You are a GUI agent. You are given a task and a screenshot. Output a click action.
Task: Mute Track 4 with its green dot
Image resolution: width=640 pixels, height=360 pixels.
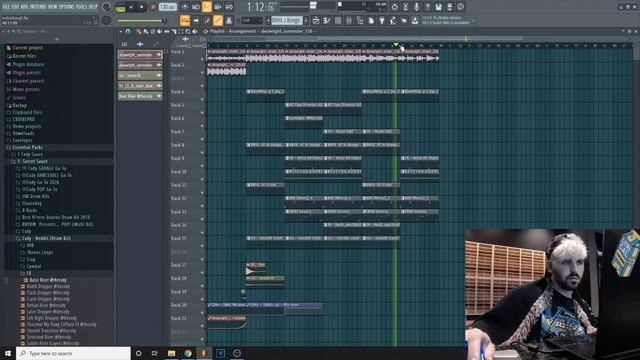tap(202, 99)
